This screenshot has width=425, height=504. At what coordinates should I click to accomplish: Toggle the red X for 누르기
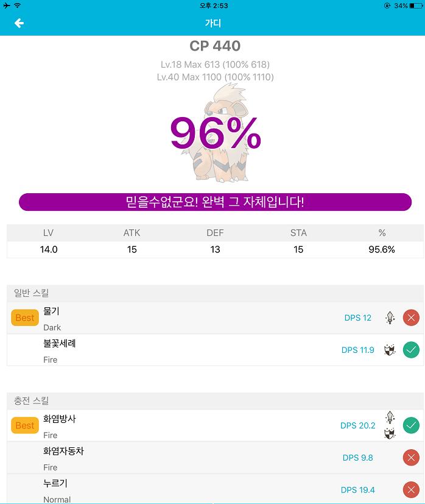[411, 490]
